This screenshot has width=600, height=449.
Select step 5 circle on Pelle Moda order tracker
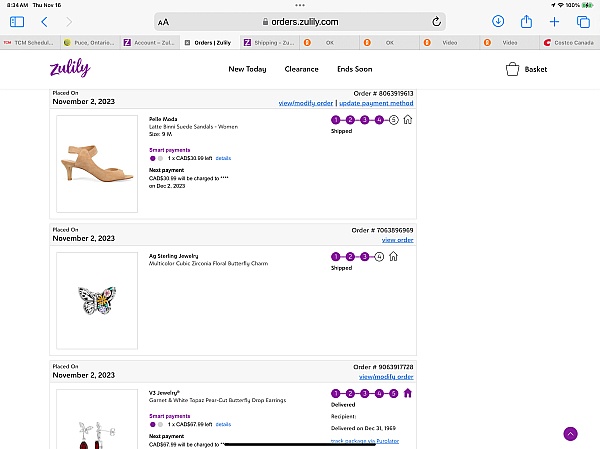393,120
